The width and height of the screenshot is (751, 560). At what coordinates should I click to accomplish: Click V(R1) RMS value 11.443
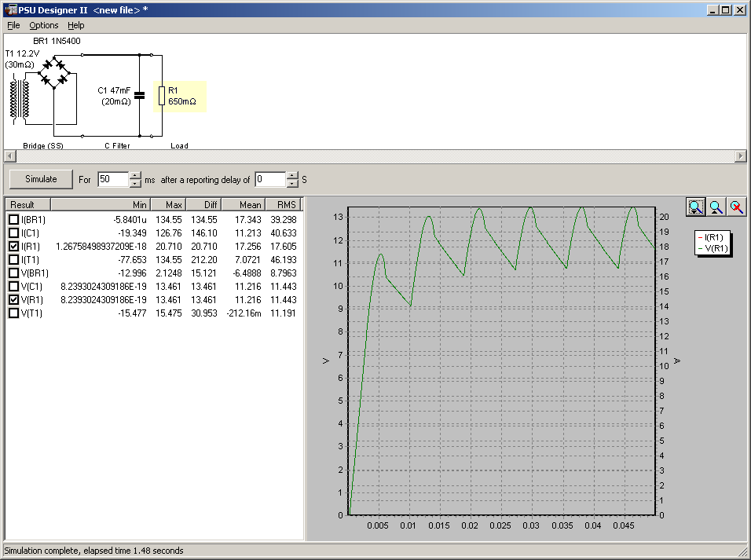(283, 300)
